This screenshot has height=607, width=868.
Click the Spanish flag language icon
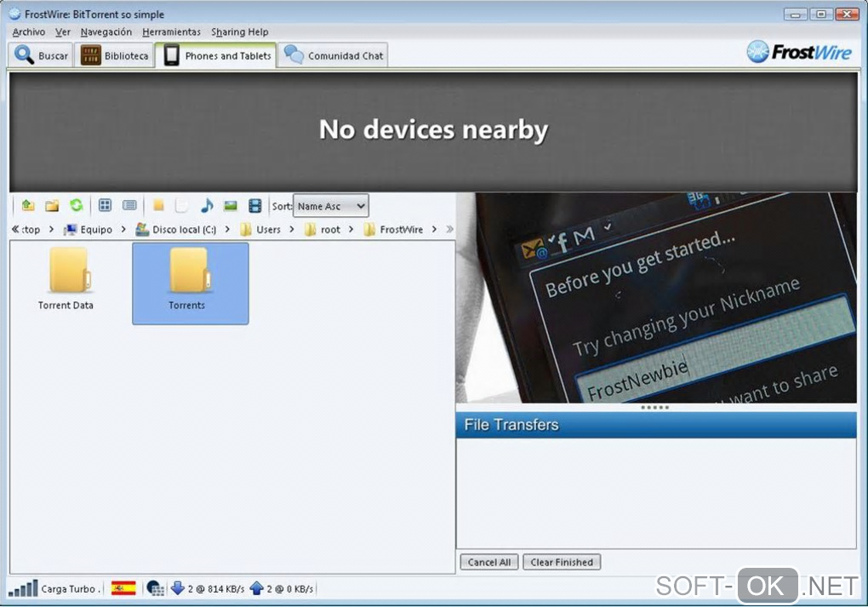tap(123, 588)
